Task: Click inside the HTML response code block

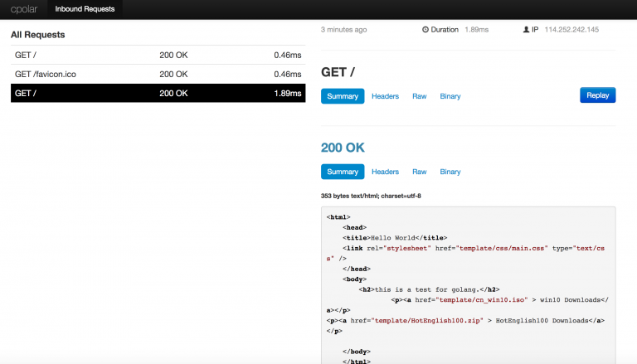Action: (468, 282)
